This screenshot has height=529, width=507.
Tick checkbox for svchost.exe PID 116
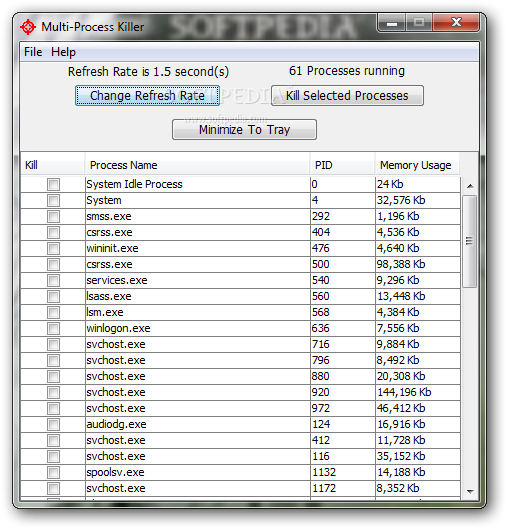pyautogui.click(x=53, y=456)
